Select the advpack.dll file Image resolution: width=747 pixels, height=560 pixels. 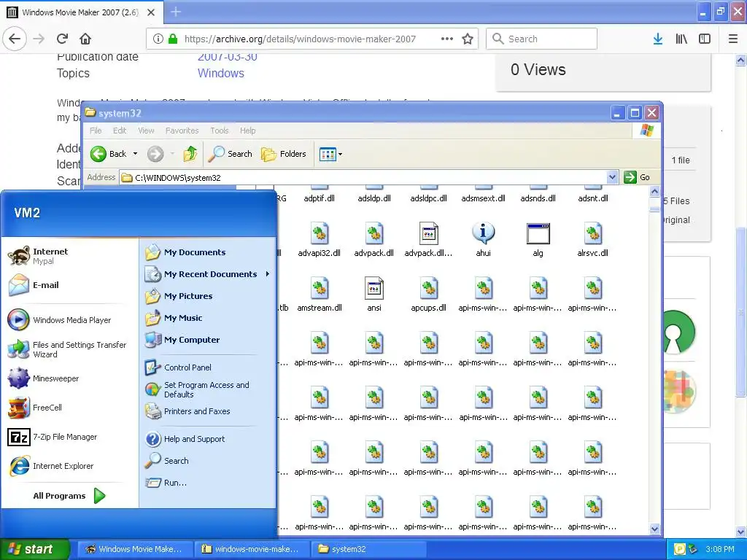tap(374, 240)
